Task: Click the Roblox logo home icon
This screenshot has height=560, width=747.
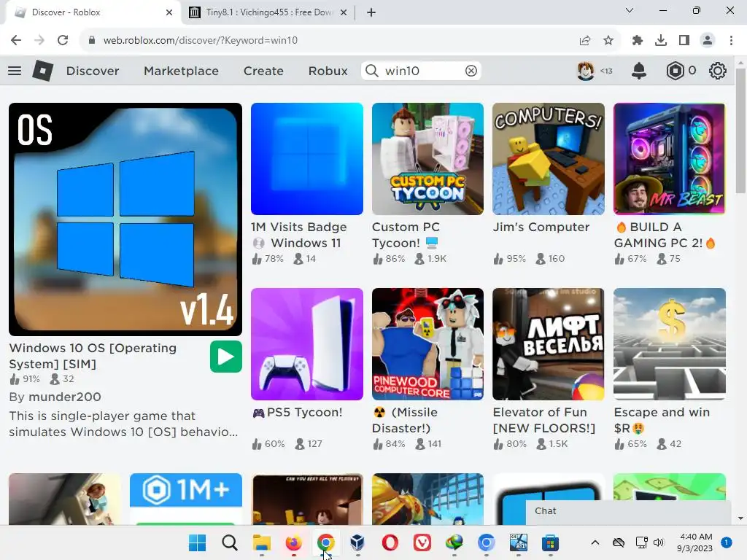Action: pyautogui.click(x=42, y=71)
